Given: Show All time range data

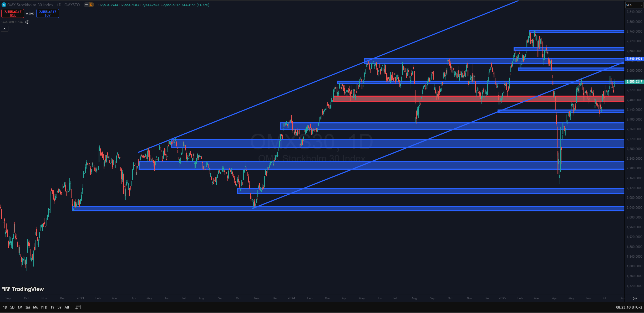Looking at the screenshot, I should pos(67,307).
